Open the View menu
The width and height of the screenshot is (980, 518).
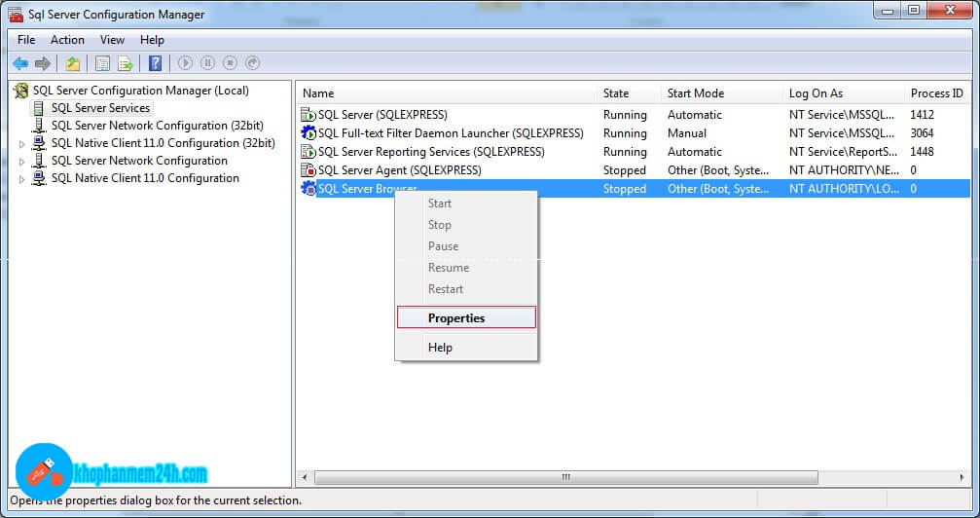pos(112,40)
